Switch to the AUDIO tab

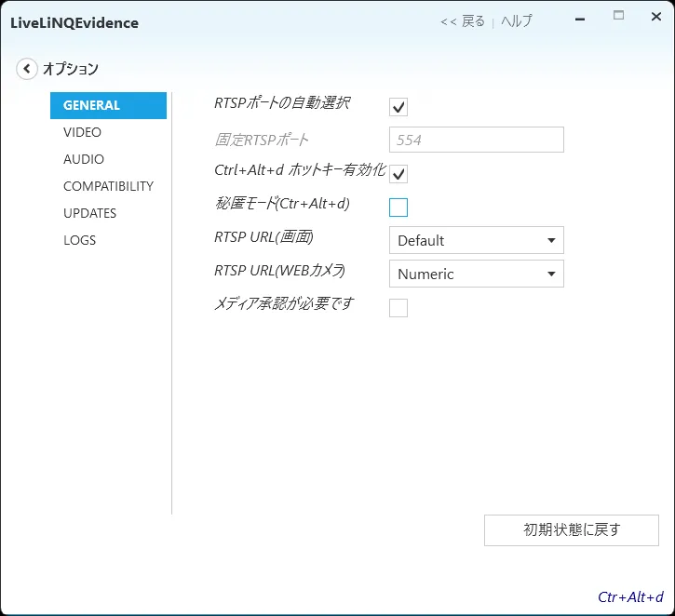point(84,160)
